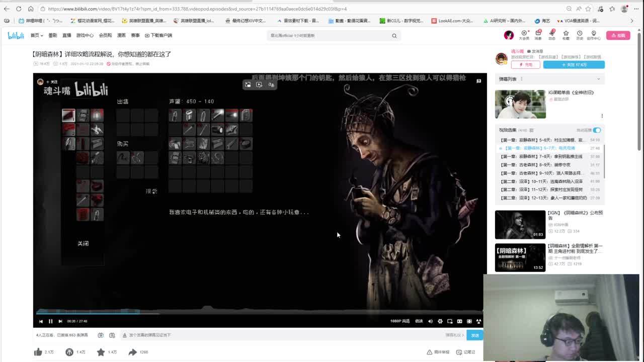
Task: Open the 创作中心 creator center icon
Action: pyautogui.click(x=594, y=35)
